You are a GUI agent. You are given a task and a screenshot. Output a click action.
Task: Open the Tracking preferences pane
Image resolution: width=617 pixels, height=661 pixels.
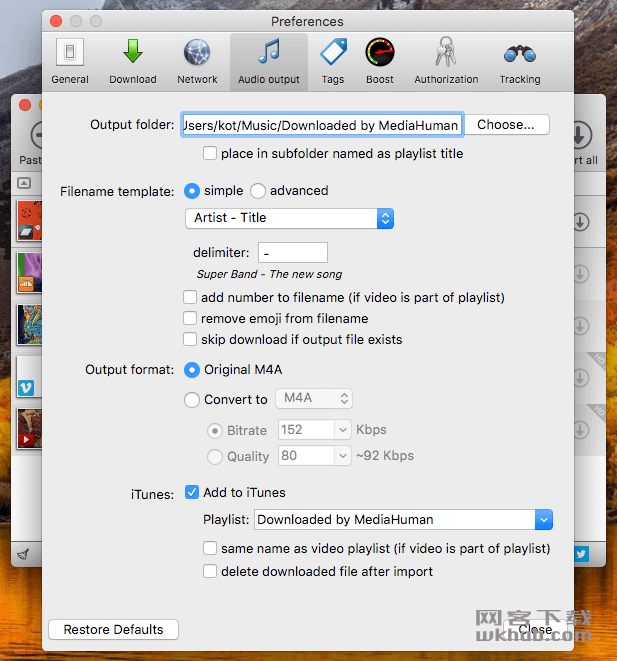click(520, 62)
